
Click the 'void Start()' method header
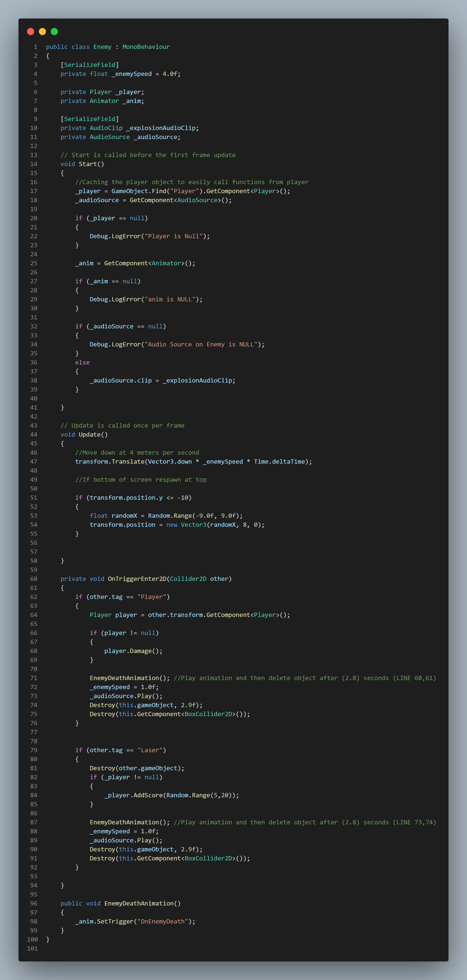pos(82,164)
